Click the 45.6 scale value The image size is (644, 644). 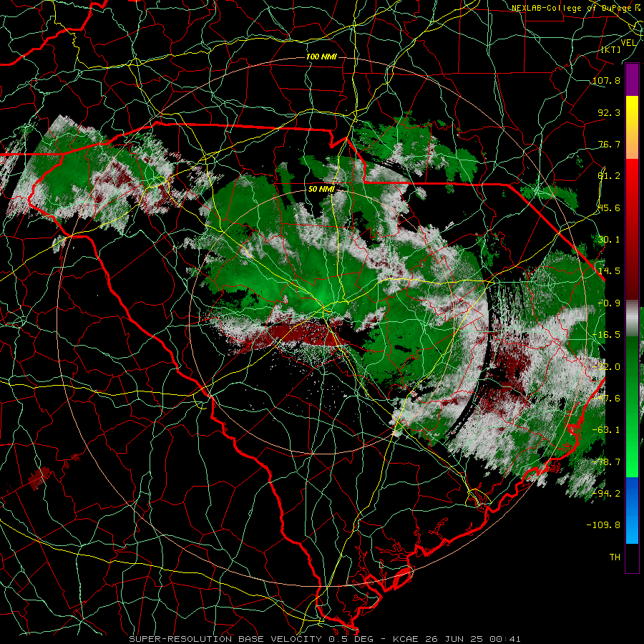[609, 208]
